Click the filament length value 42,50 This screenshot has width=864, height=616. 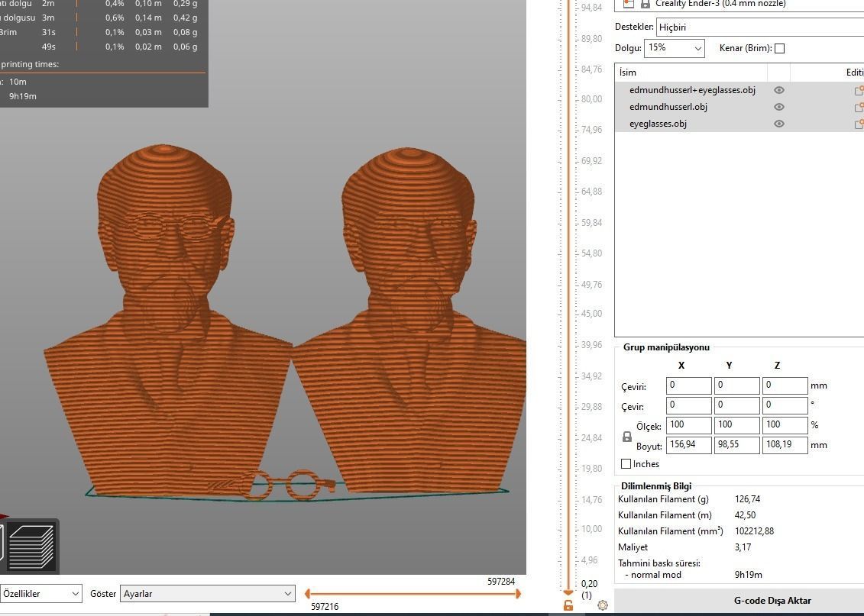coord(745,515)
